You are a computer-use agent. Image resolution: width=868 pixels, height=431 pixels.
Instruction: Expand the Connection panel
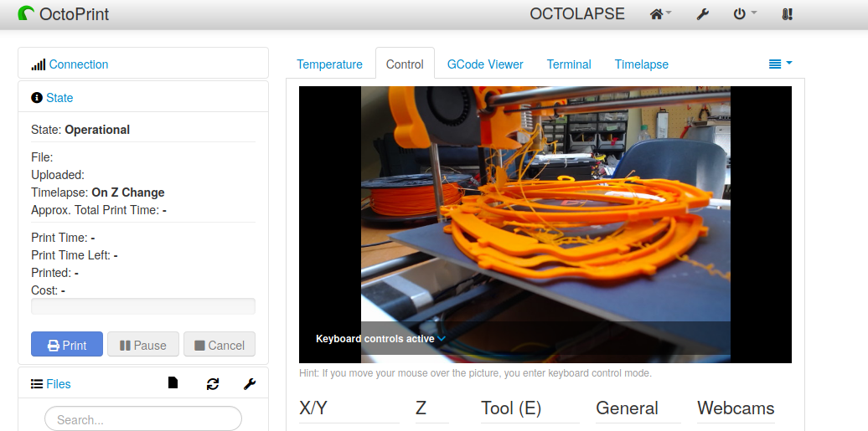click(x=79, y=64)
